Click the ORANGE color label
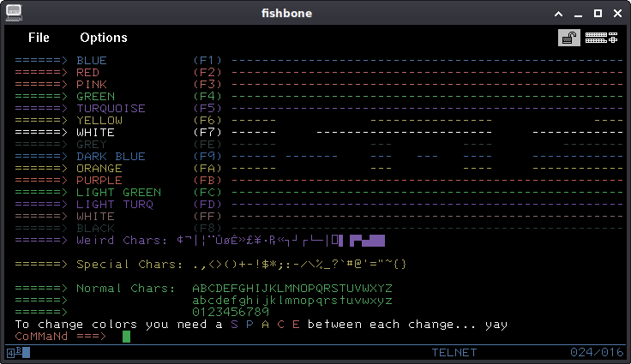The image size is (631, 364). (x=99, y=169)
